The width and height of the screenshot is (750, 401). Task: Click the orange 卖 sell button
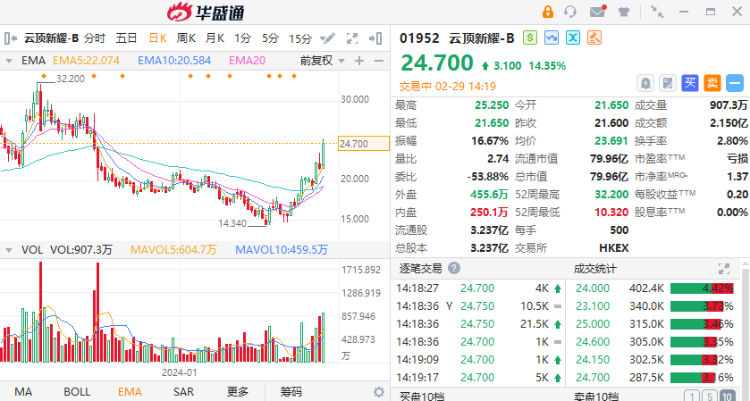click(712, 83)
